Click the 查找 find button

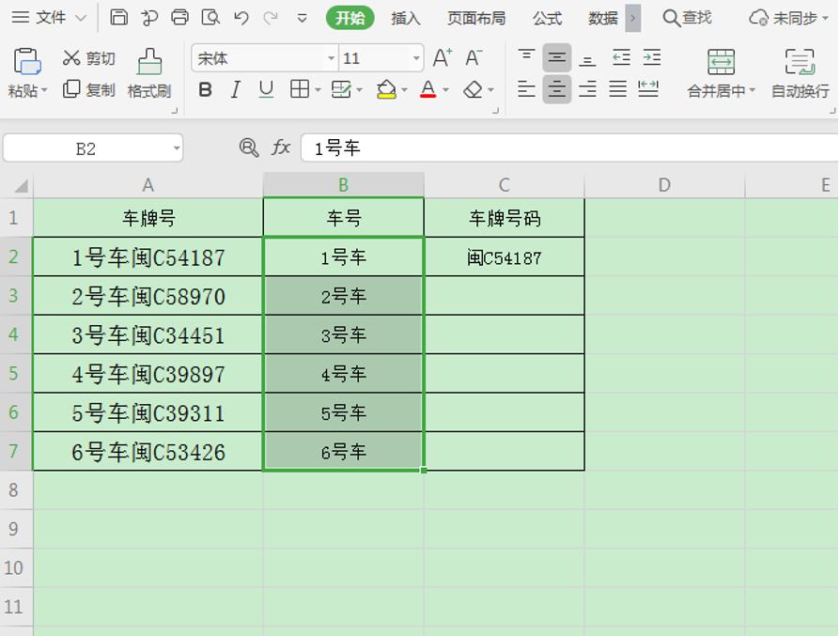point(686,17)
